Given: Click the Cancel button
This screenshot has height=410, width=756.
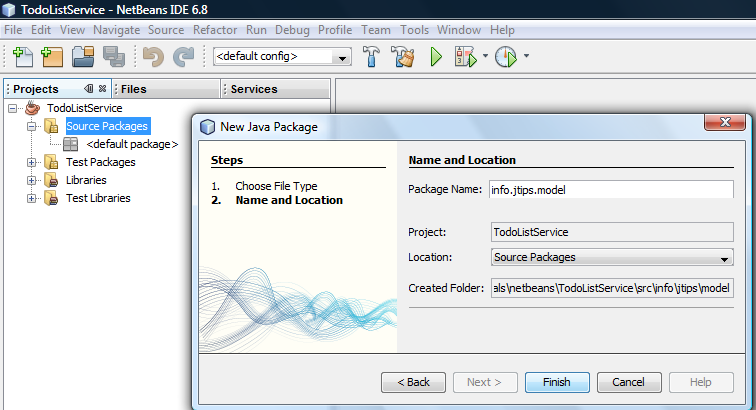Looking at the screenshot, I should pos(629,382).
